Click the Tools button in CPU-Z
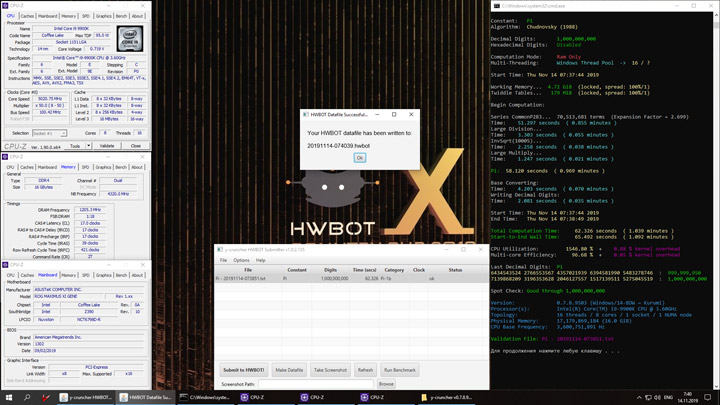This screenshot has width=720, height=405. [75, 146]
